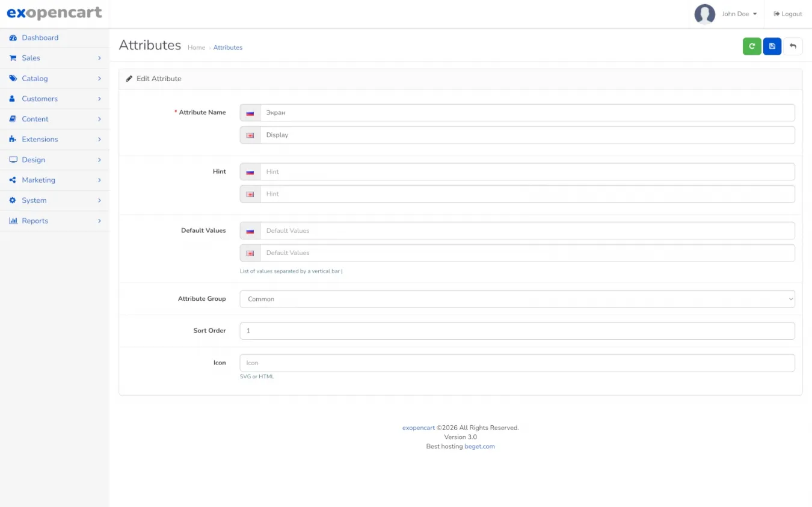Click the Sort Order input field
The height and width of the screenshot is (507, 812).
click(x=517, y=331)
